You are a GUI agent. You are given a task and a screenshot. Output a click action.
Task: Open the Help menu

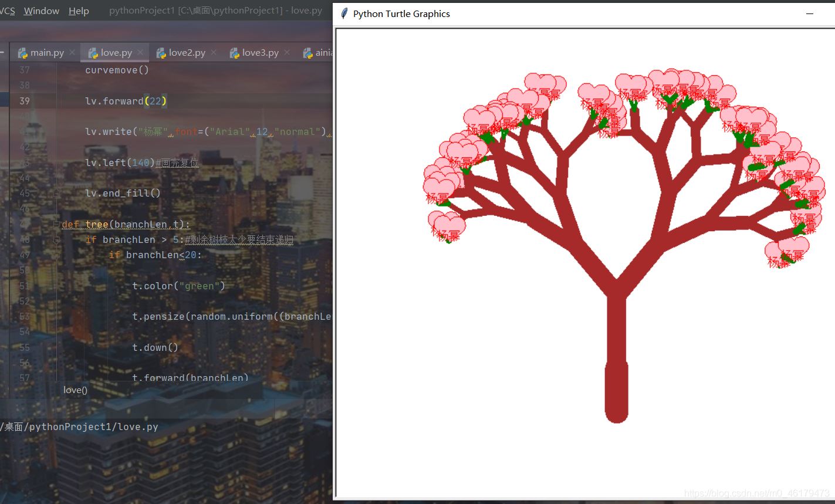click(79, 11)
